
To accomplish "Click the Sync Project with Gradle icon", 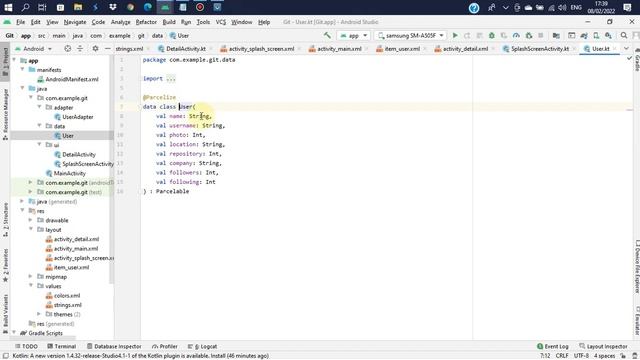I will tap(584, 36).
